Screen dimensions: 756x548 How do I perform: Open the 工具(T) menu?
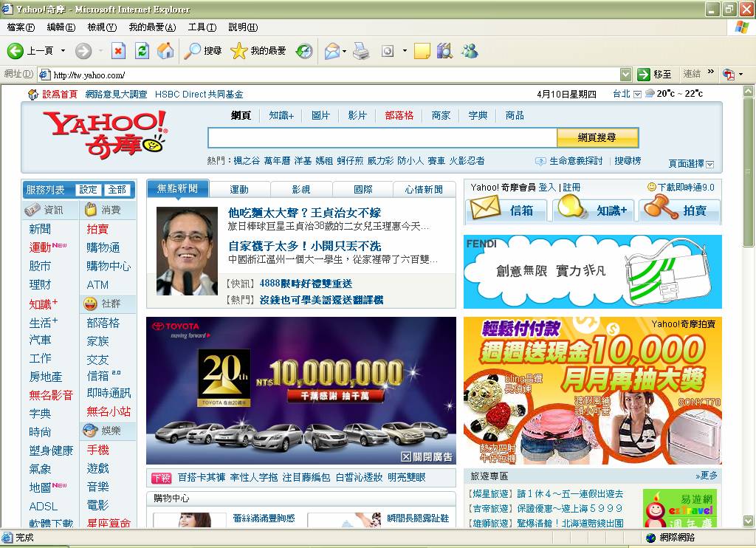pyautogui.click(x=202, y=27)
